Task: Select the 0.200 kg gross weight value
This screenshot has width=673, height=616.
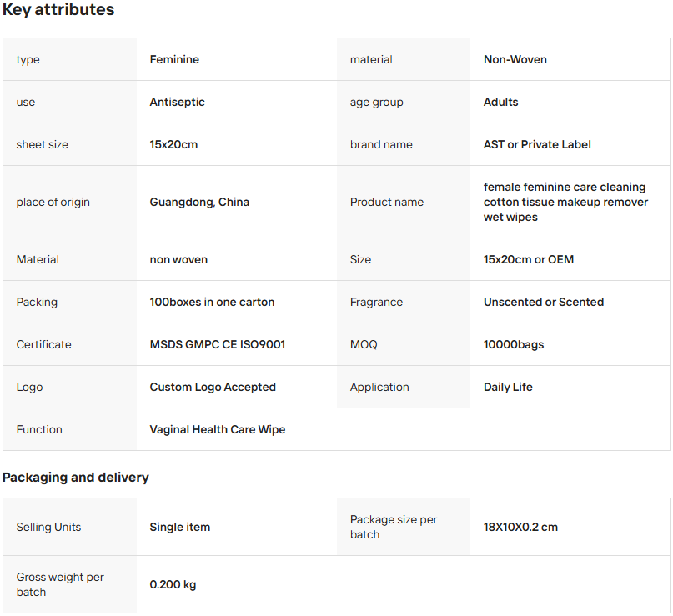Action: click(173, 584)
